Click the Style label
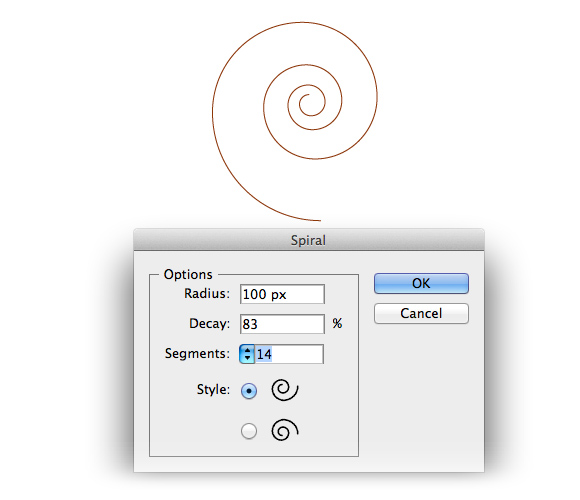580x500 pixels. [213, 389]
